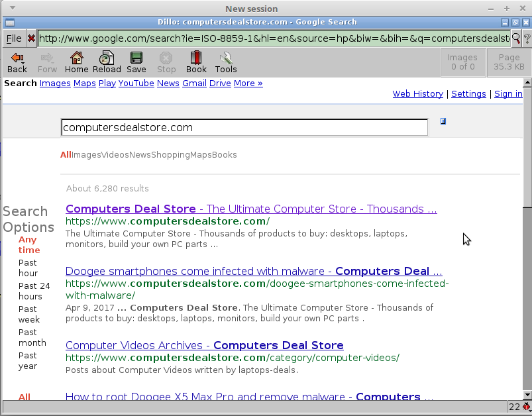Open the New session window menu arrow

(12, 8)
